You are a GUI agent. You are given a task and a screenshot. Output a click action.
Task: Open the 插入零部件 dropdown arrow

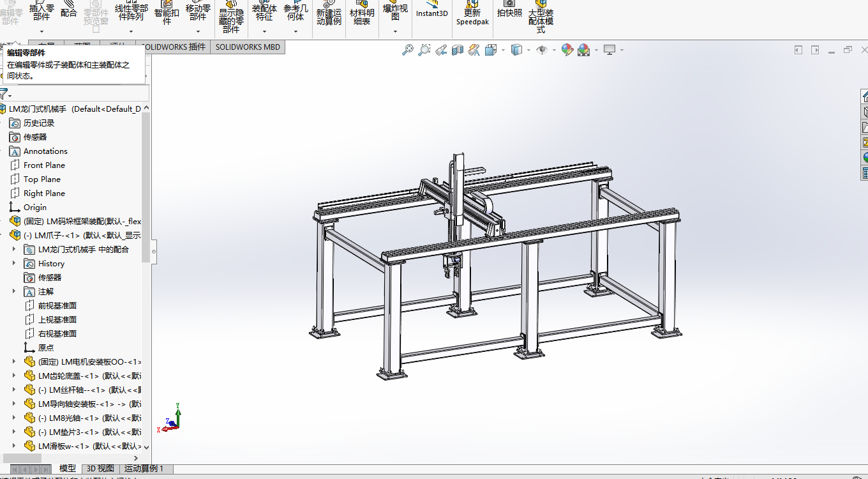[41, 31]
